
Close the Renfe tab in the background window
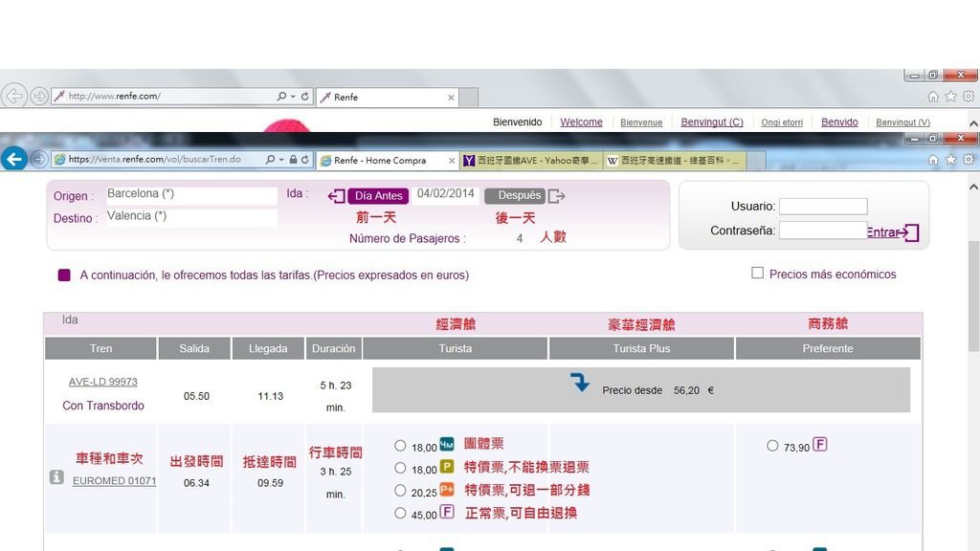(x=452, y=98)
